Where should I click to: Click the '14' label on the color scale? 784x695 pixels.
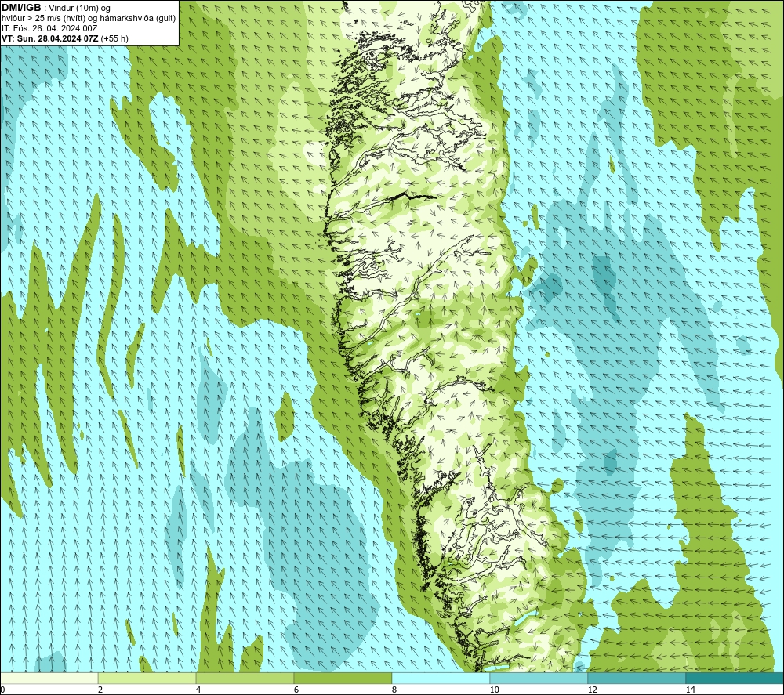(690, 690)
